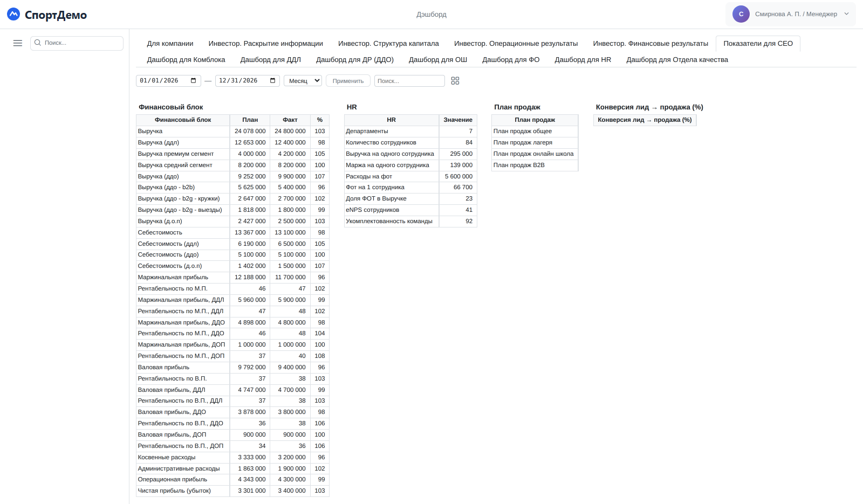Click the eNPS сотрудников row
The width and height of the screenshot is (863, 504).
tap(410, 210)
